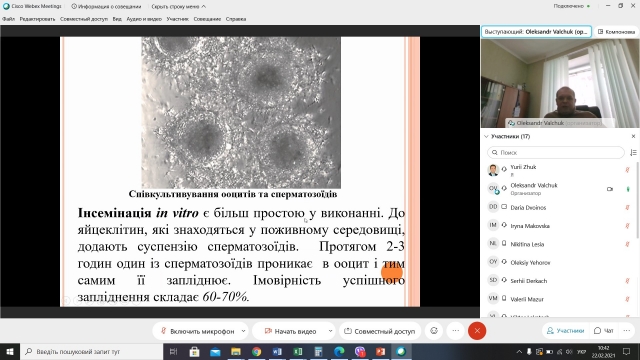
Task: Open Google Chrome from the taskbar
Action: tap(256, 351)
